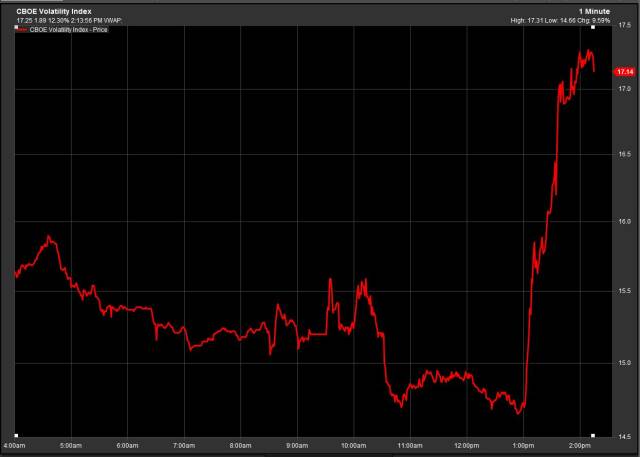Click the bottom-left white chart corner handle
The height and width of the screenshot is (457, 640).
(x=16, y=435)
